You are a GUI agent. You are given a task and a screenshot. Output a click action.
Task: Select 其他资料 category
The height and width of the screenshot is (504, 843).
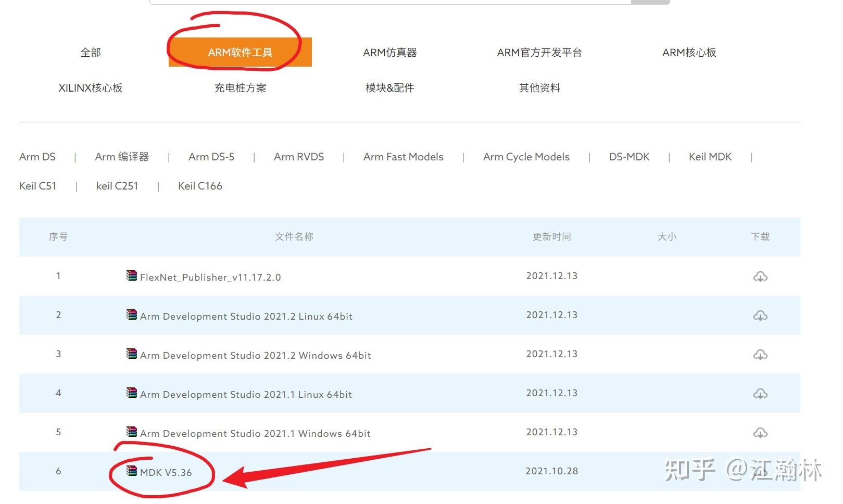539,88
